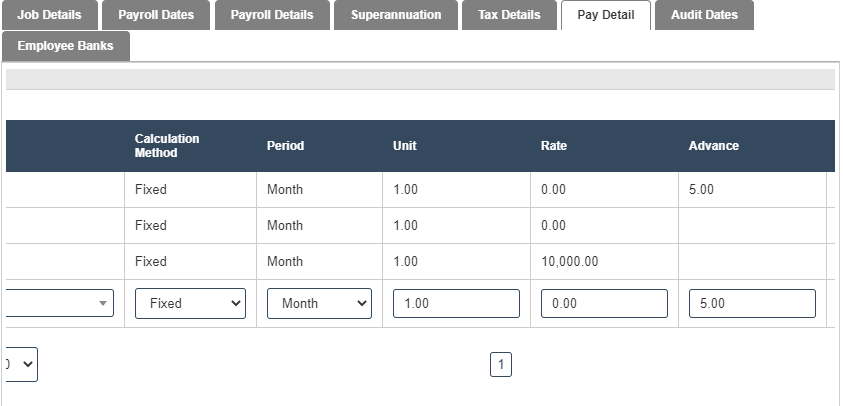Switch to the Audit Dates tab
The image size is (843, 406).
pyautogui.click(x=704, y=15)
